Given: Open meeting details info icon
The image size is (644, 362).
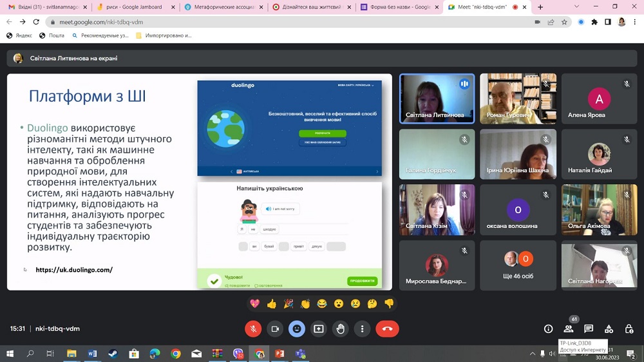Looking at the screenshot, I should [548, 329].
